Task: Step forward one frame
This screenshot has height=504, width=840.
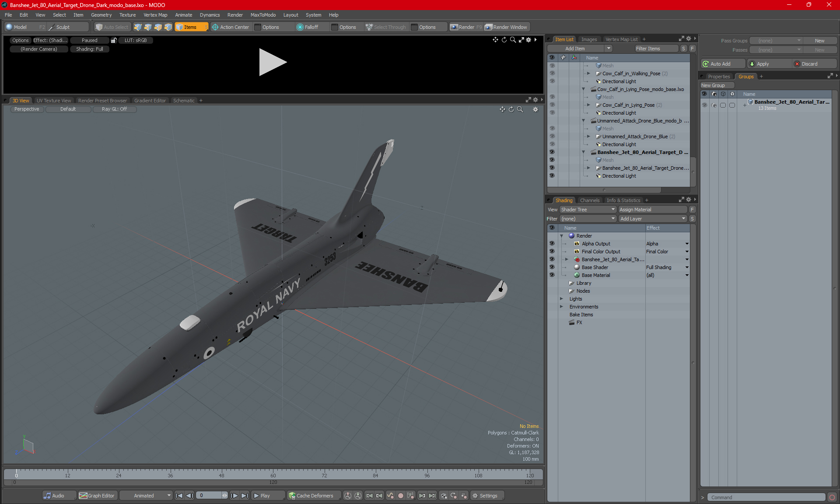Action: point(234,496)
